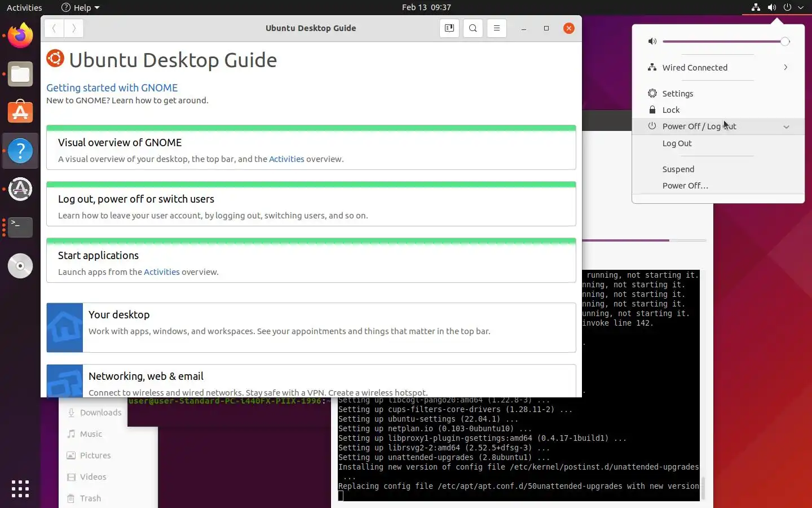Viewport: 812px width, 508px height.
Task: Open the Terminal from the dock
Action: 20,227
